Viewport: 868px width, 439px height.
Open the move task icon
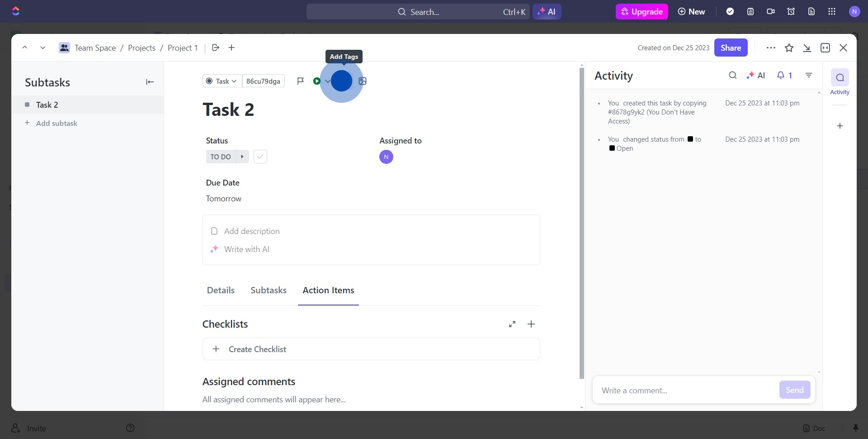point(216,48)
